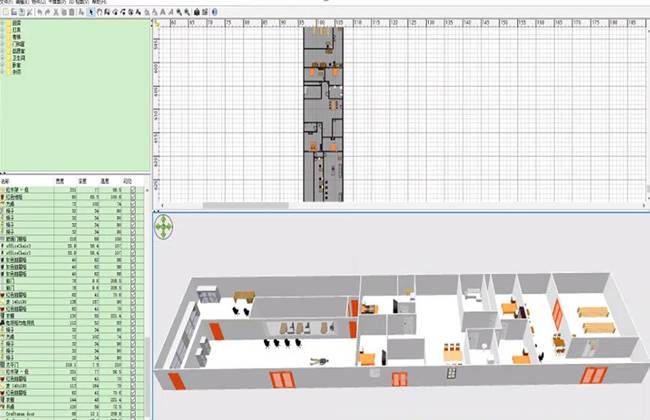Toggle visibility checkbox in the second furniture row
This screenshot has height=420, width=650.
(133, 197)
